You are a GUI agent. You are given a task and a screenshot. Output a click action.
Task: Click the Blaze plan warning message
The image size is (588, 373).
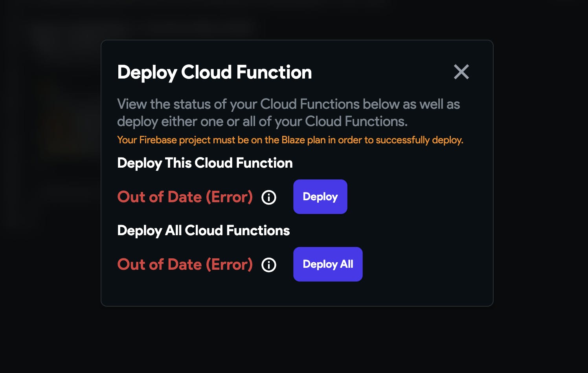(x=290, y=140)
